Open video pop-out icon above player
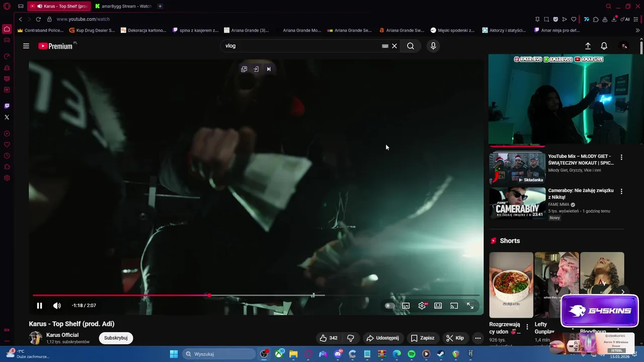644x362 pixels. coord(244,69)
